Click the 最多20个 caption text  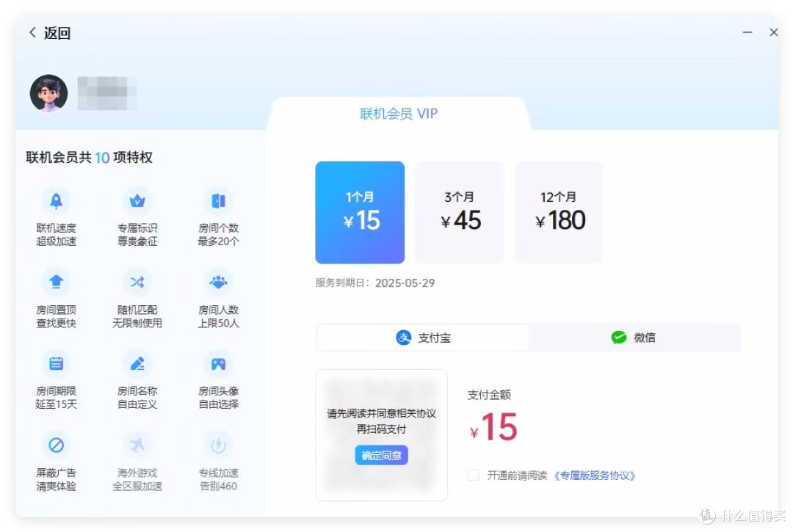(218, 241)
